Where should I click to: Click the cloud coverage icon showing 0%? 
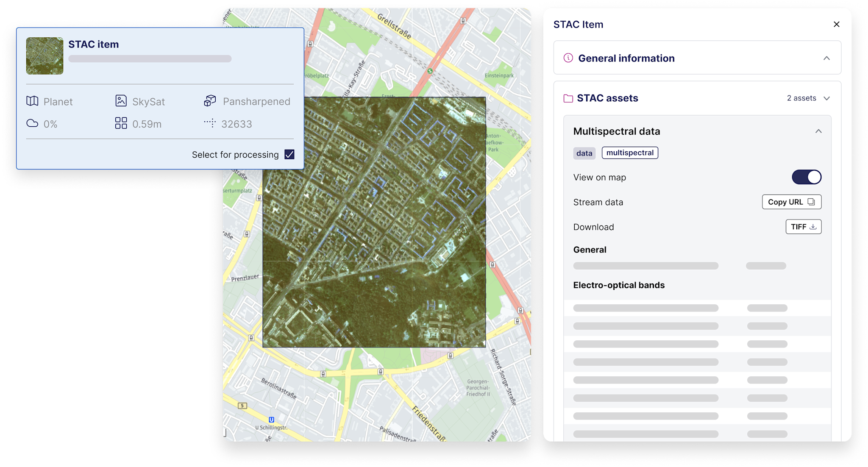point(33,123)
